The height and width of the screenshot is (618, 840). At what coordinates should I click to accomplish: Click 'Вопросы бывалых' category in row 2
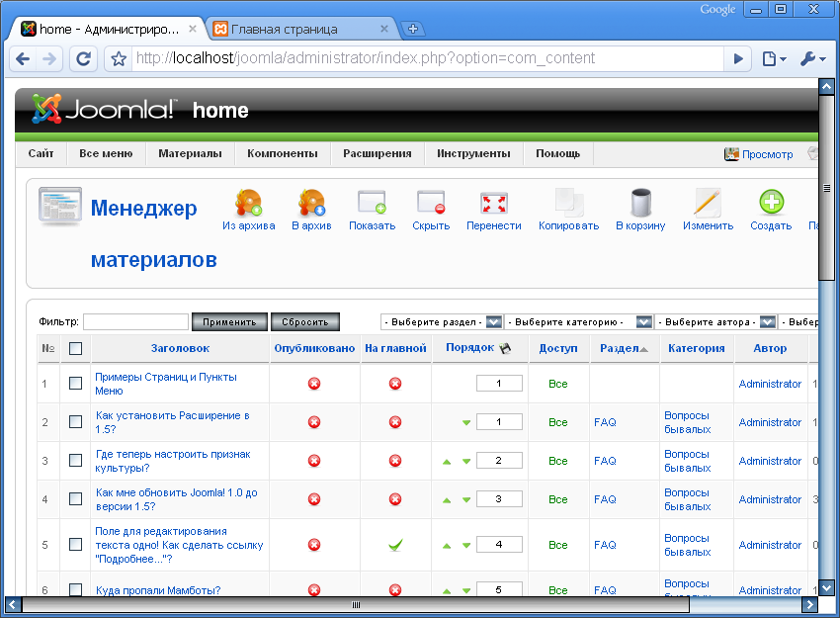click(x=688, y=422)
